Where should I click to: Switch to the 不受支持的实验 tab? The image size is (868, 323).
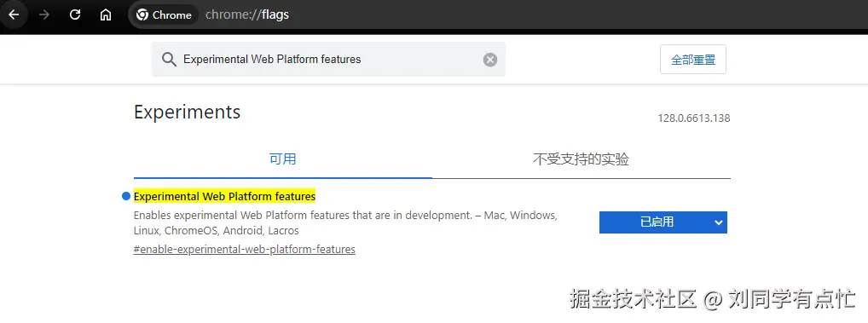[581, 160]
